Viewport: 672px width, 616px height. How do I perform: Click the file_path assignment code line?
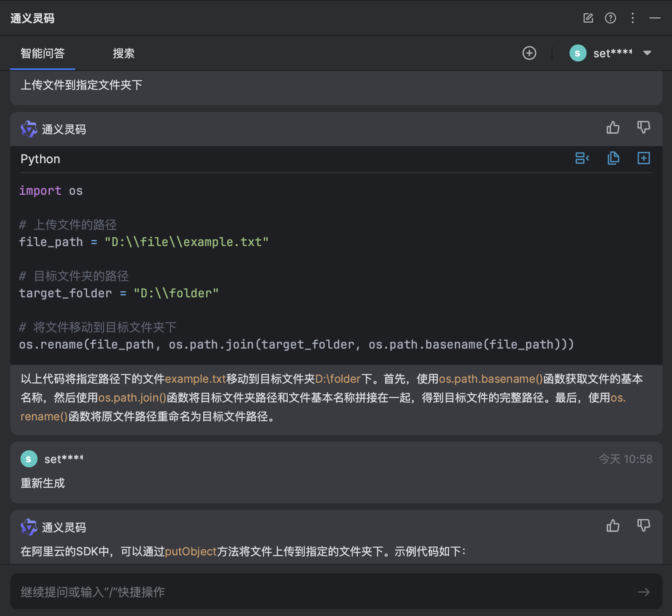point(144,242)
